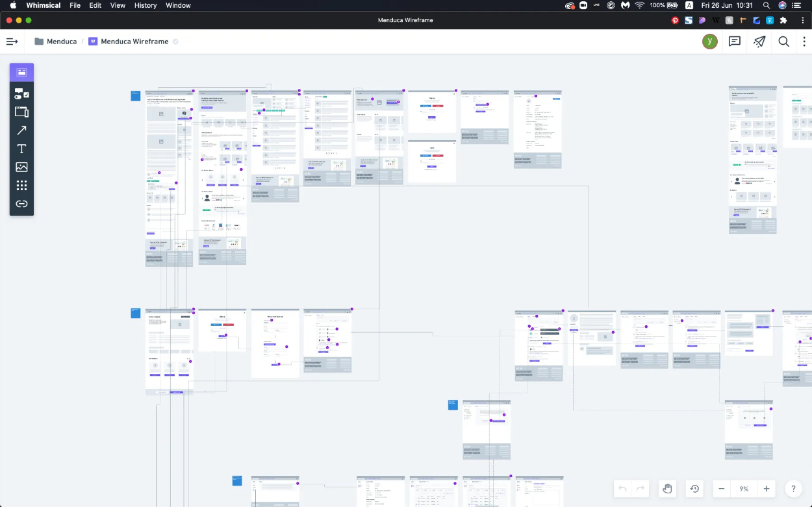Toggle the hand pan tool
Viewport: 812px width, 507px height.
[x=667, y=489]
